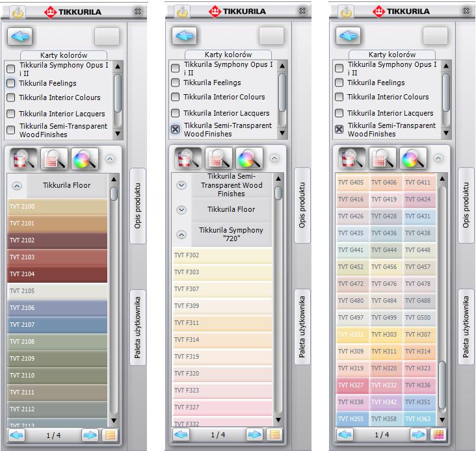Screen dimensions: 476x451
Task: Check Tikkurila Feelings in the middle panel
Action: coord(176,83)
